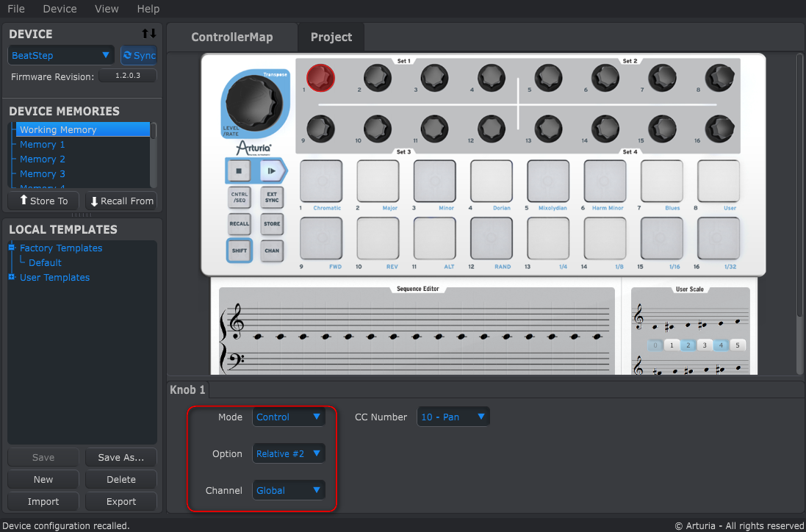The height and width of the screenshot is (532, 806).
Task: Click the Store To button
Action: pyautogui.click(x=43, y=201)
